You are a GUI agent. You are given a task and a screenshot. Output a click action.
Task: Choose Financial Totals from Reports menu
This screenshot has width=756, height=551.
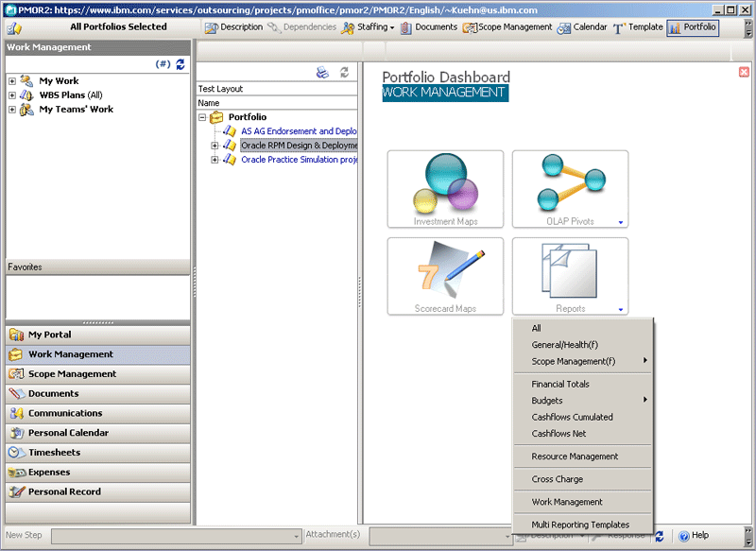582,385
